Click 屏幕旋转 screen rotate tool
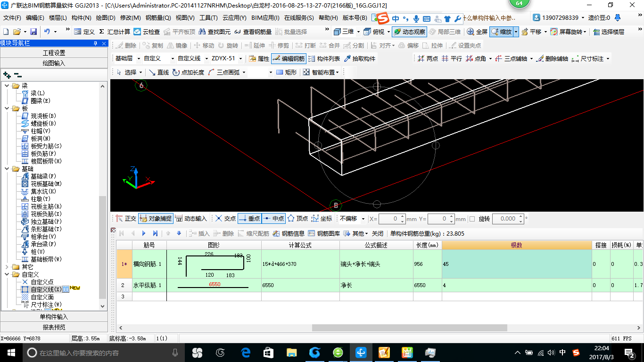The image size is (644, 362). point(567,32)
